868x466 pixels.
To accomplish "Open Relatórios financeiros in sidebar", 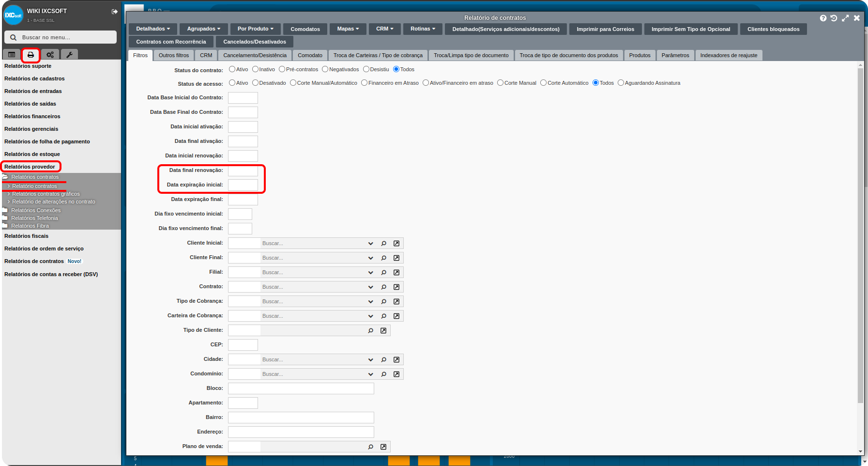I will (x=32, y=116).
